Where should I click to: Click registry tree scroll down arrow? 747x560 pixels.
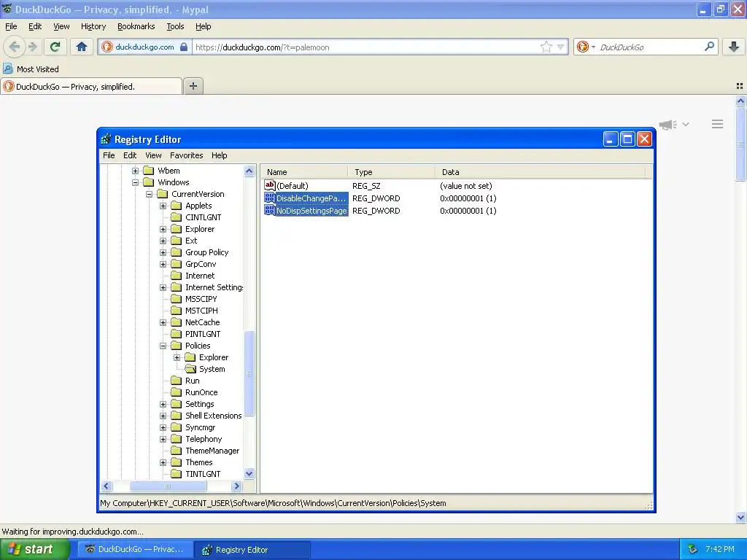249,474
